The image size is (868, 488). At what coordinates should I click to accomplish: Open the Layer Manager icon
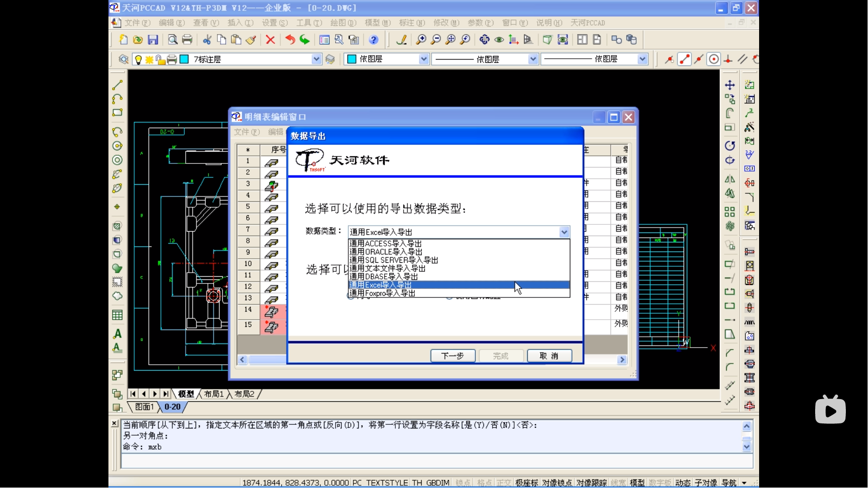pyautogui.click(x=123, y=59)
